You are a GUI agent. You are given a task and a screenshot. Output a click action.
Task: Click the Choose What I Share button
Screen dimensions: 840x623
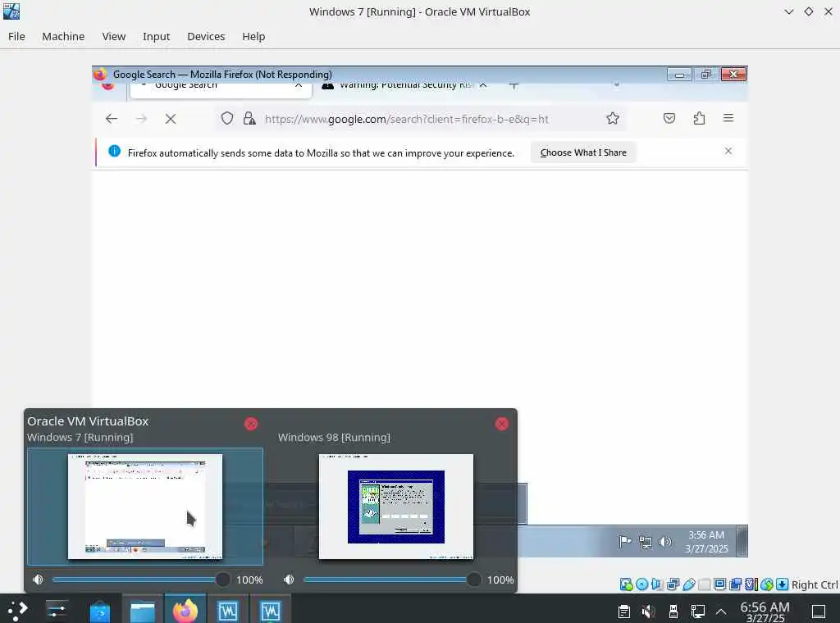(x=583, y=152)
